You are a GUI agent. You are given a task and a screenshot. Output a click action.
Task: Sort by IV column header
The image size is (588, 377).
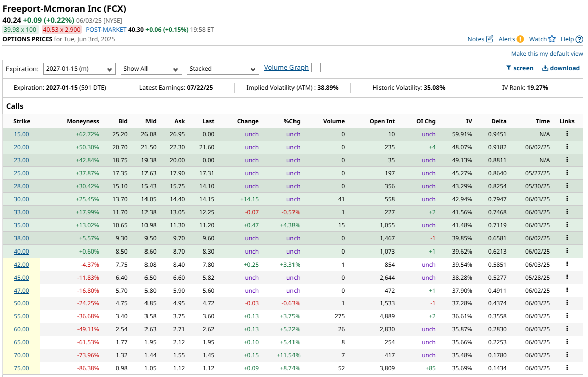(469, 121)
